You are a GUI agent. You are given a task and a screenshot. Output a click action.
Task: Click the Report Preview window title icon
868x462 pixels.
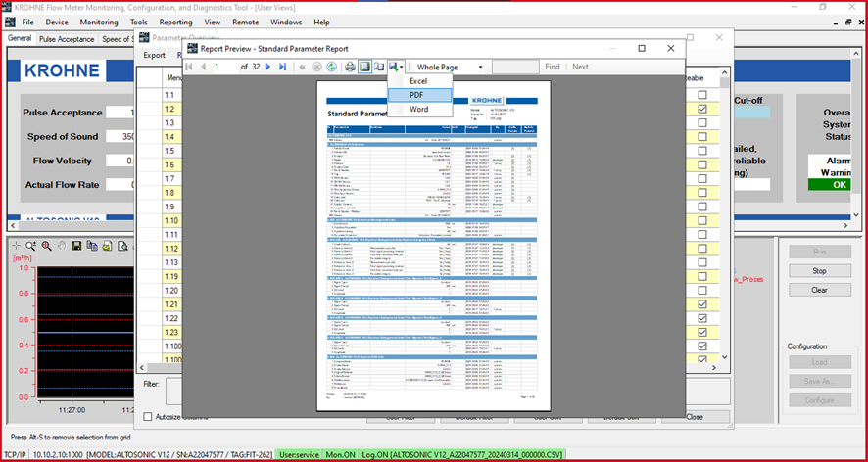pos(192,48)
